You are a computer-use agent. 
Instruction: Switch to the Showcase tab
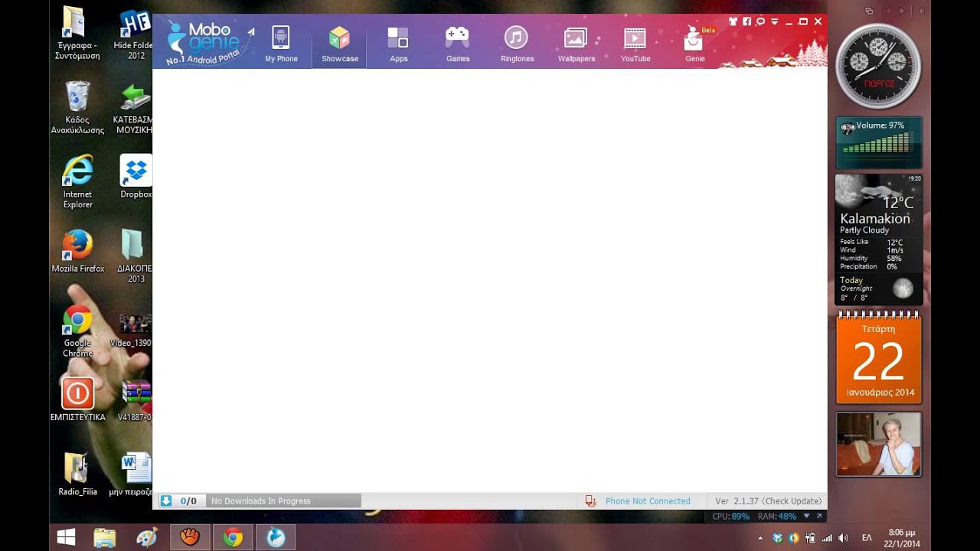click(x=339, y=44)
